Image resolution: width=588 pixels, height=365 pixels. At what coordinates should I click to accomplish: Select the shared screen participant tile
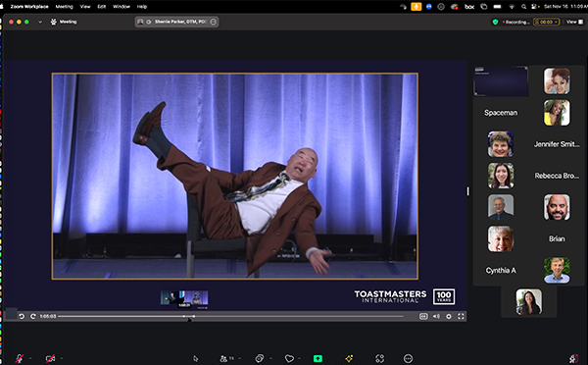(501, 81)
